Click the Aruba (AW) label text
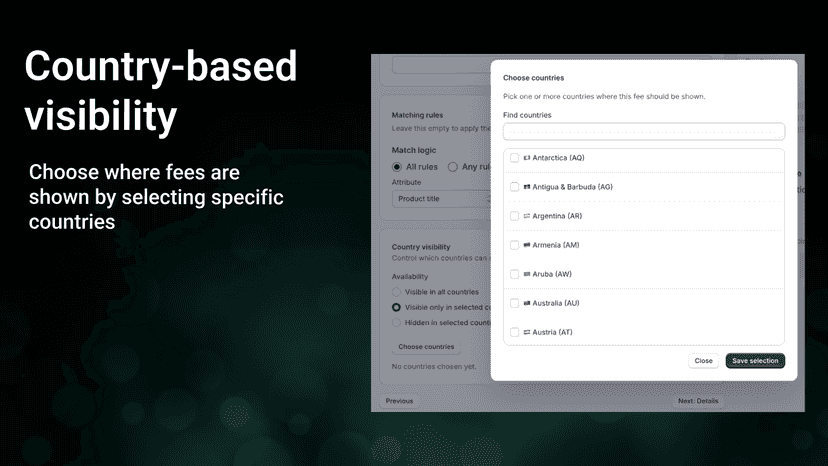The height and width of the screenshot is (466, 828). click(x=552, y=274)
